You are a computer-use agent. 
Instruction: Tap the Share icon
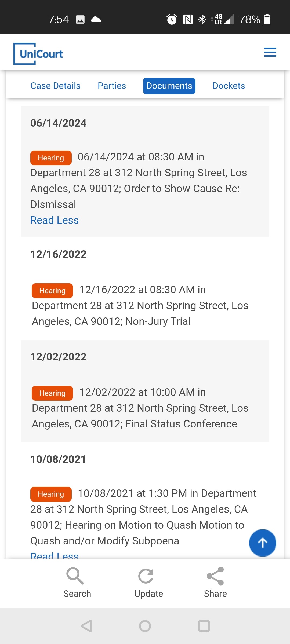tap(215, 576)
